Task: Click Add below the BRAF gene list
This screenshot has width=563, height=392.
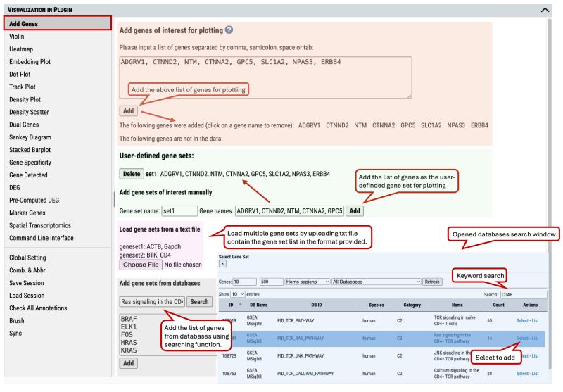Action: [128, 363]
